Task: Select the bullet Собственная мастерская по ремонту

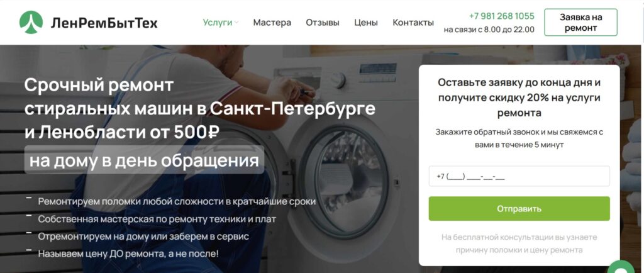Action: (157, 220)
